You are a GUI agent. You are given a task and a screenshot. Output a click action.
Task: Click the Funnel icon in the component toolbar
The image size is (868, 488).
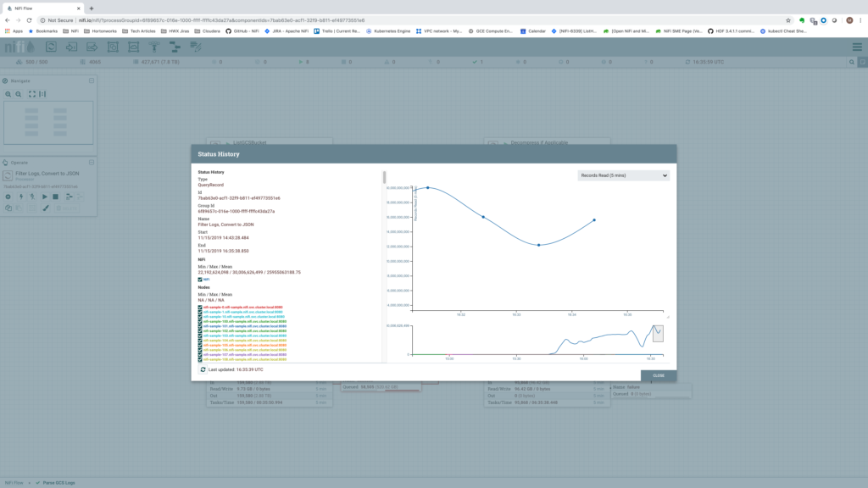(x=153, y=48)
